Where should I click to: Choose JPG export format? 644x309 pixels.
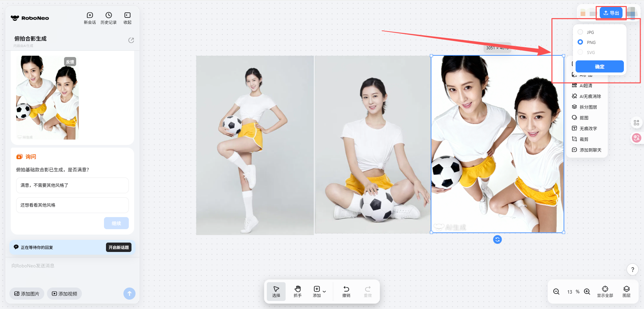580,32
